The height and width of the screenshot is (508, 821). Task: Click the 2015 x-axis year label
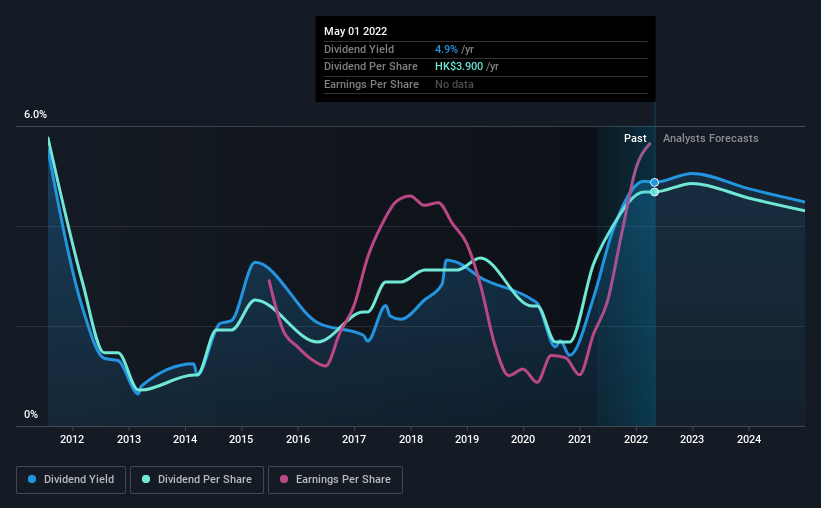241,439
